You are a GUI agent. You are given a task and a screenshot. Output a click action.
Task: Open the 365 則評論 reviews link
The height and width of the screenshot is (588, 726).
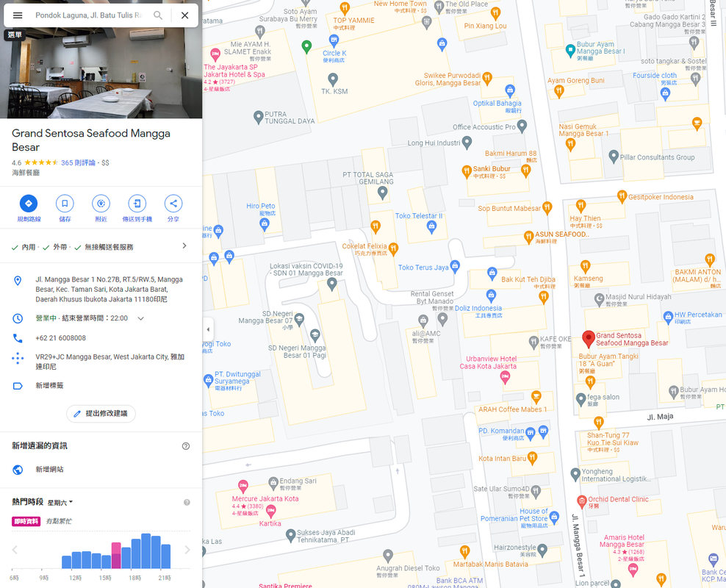(x=78, y=162)
